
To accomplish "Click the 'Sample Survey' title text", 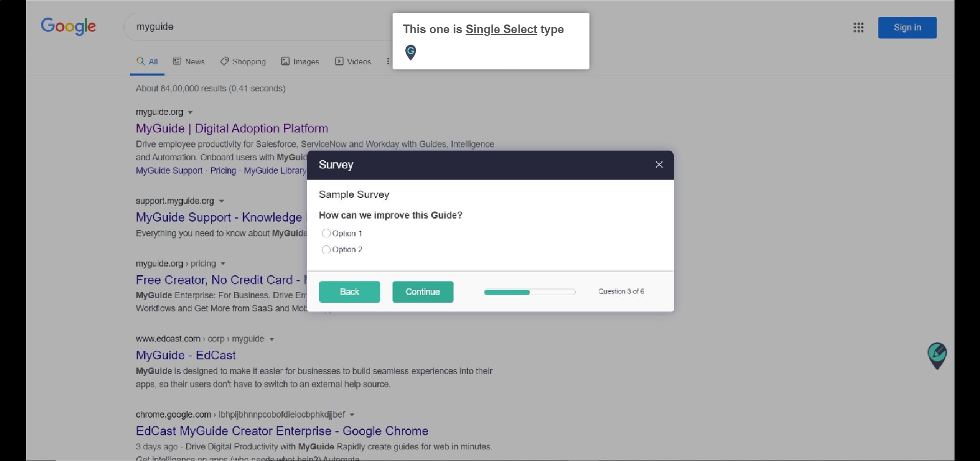I will point(354,195).
